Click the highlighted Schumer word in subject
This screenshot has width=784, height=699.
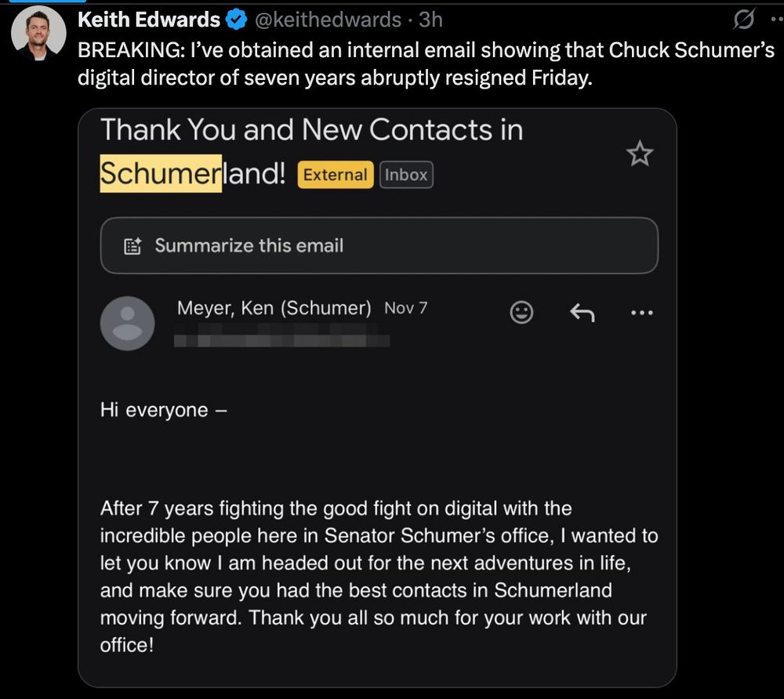(x=161, y=173)
